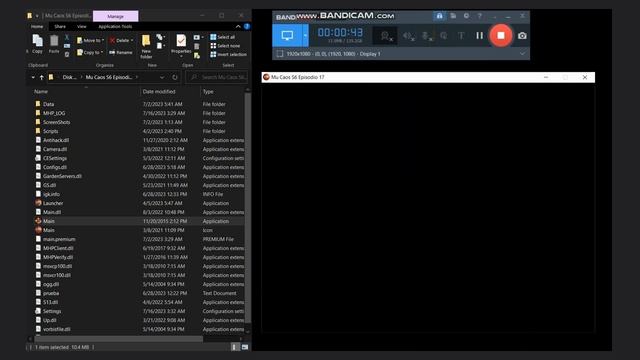Sort by the Date modified column header
The image size is (640, 360).
coord(170,92)
